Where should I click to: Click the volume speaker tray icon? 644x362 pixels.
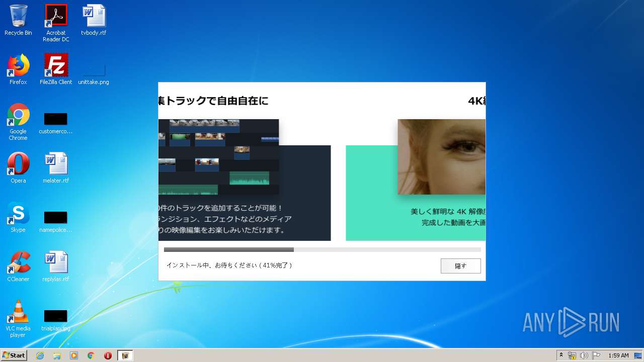pyautogui.click(x=584, y=355)
